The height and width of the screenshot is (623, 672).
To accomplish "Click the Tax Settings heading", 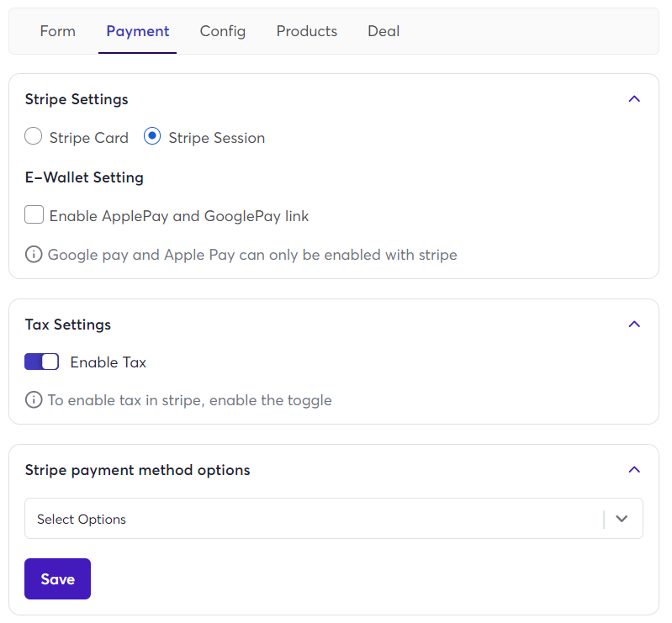I will [x=68, y=325].
